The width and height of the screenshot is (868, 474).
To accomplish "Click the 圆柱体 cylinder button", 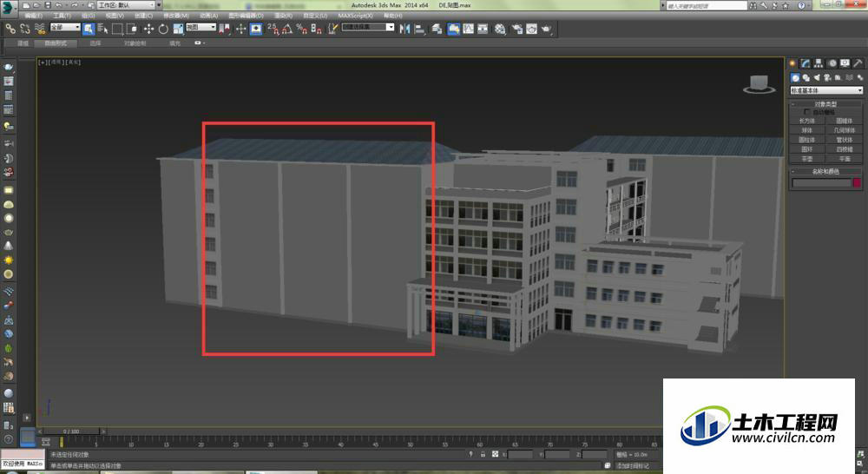I will click(807, 140).
